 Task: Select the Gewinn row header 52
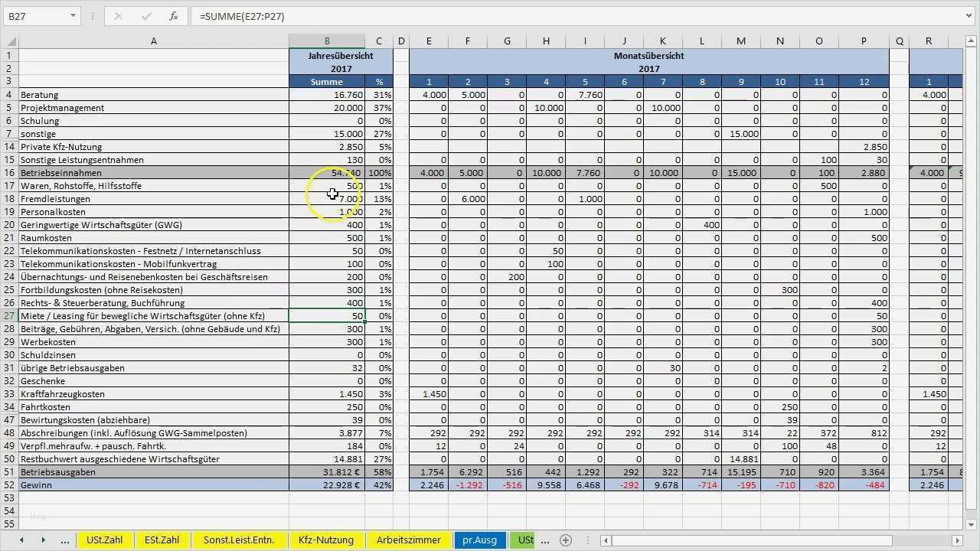tap(9, 484)
